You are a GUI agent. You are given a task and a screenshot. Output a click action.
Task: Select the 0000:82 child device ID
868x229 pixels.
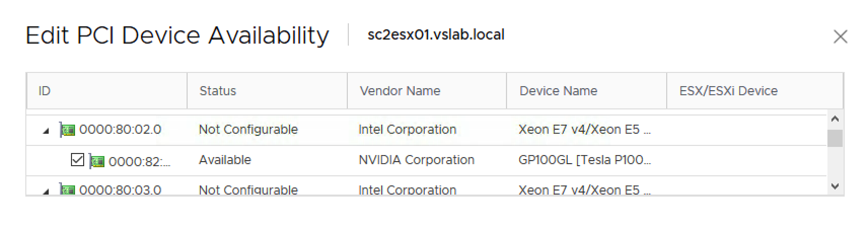[139, 162]
